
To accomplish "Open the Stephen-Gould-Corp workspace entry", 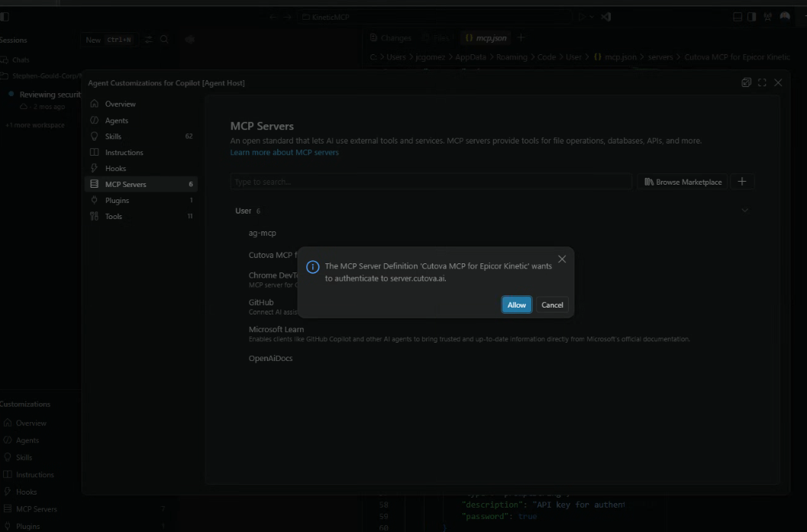I will click(40, 76).
